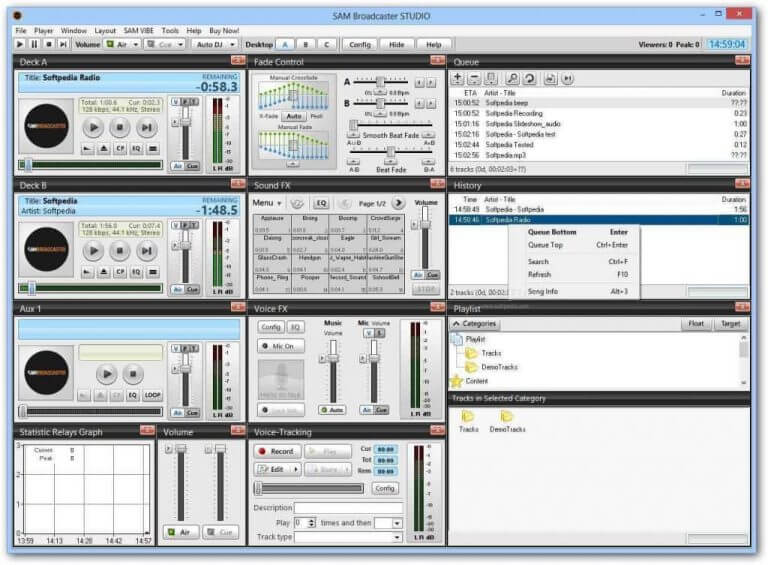Play the track in Deck A
This screenshot has width=768, height=565.
[93, 128]
